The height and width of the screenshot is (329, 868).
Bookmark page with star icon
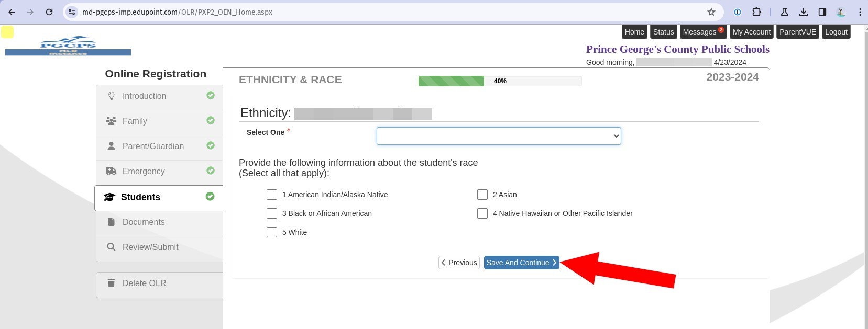point(711,12)
